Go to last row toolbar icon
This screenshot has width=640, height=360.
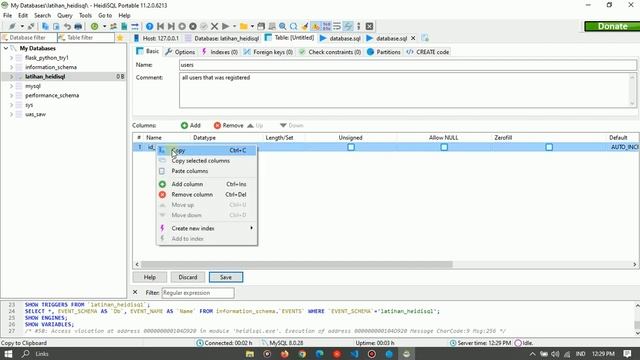tap(171, 26)
